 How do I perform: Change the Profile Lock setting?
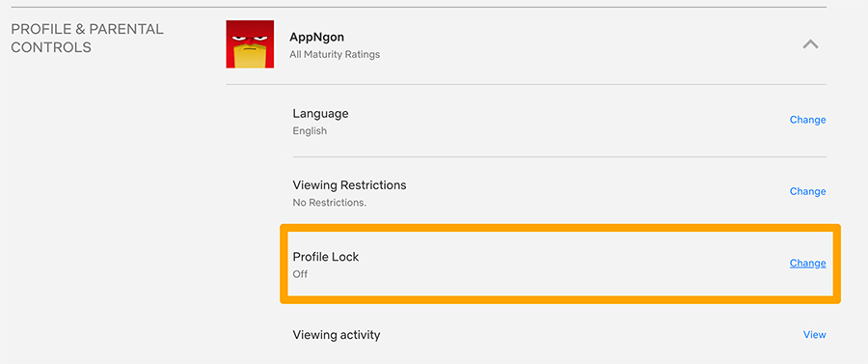pyautogui.click(x=807, y=264)
